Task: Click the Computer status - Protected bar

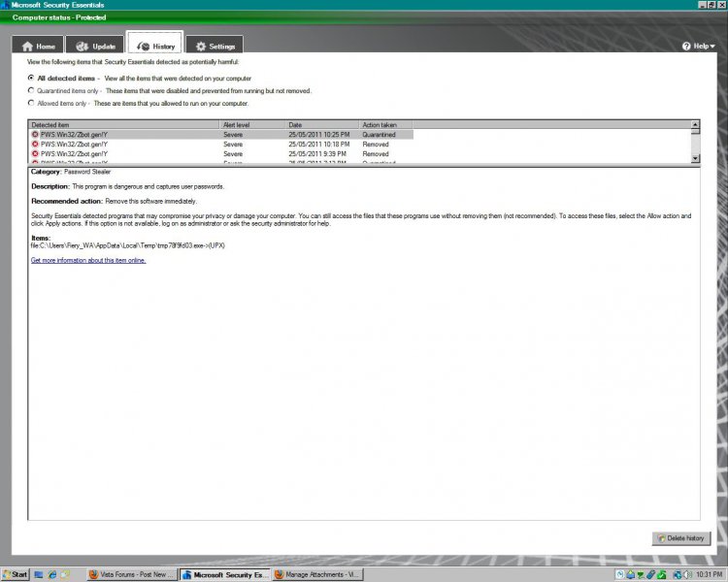Action: coord(364,17)
